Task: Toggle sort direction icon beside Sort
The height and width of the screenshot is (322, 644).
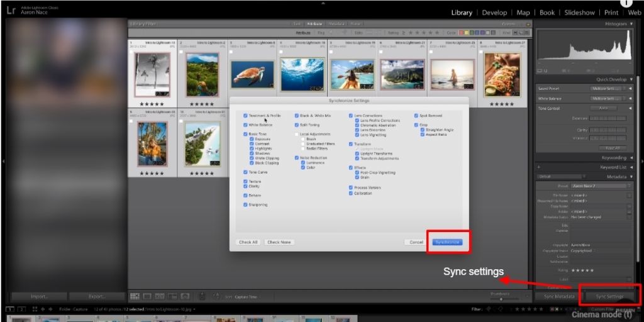Action: tap(218, 296)
